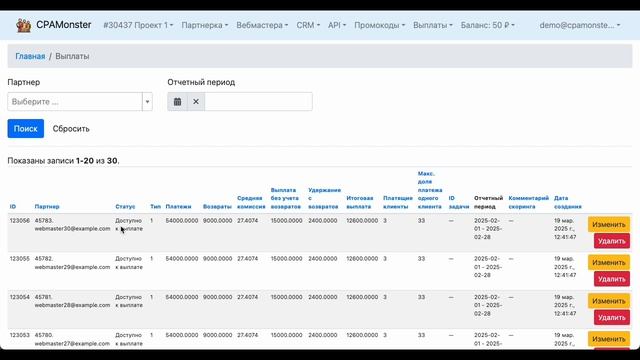Sort by Выплата без учета возвратов header
640x360 pixels.
[x=286, y=198]
